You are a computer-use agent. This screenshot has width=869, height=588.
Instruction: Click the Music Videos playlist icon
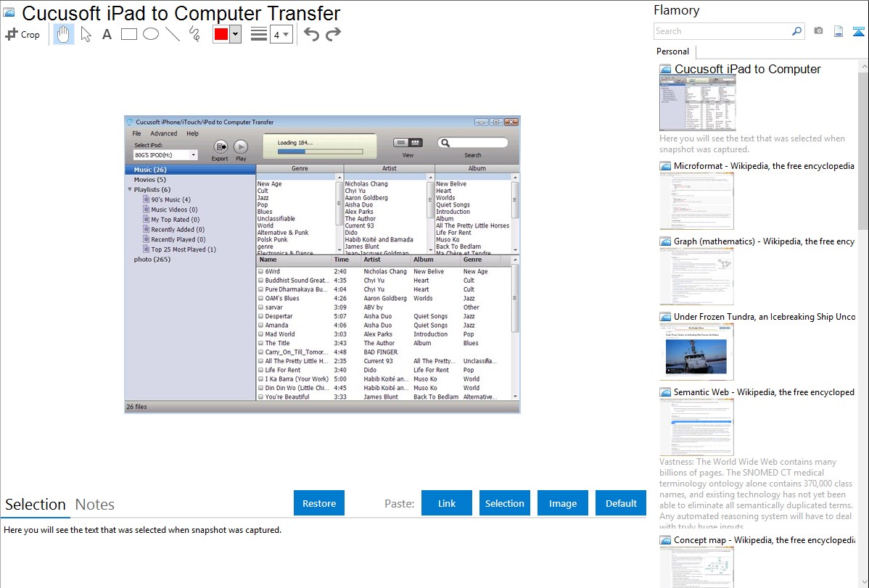[x=147, y=210]
